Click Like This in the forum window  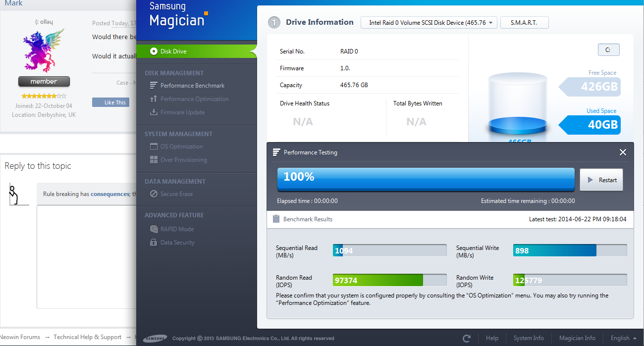coord(110,102)
